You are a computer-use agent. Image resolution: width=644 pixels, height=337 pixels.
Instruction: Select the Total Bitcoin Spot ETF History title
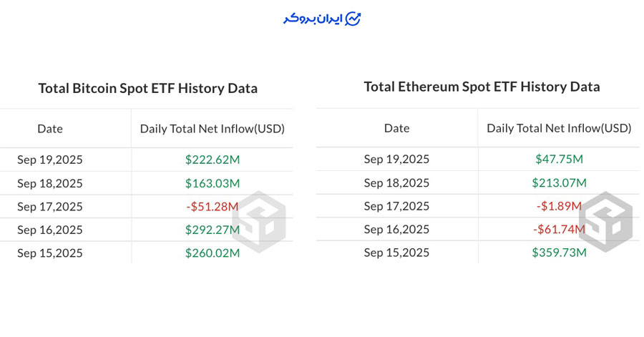coord(147,89)
